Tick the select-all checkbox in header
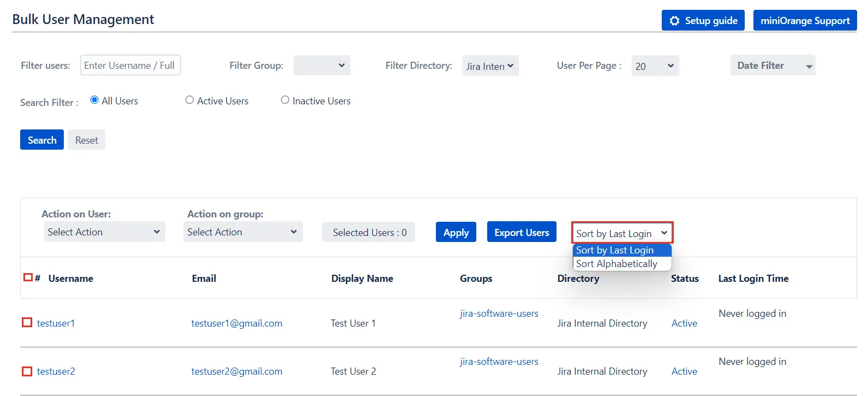868x396 pixels. [x=28, y=277]
